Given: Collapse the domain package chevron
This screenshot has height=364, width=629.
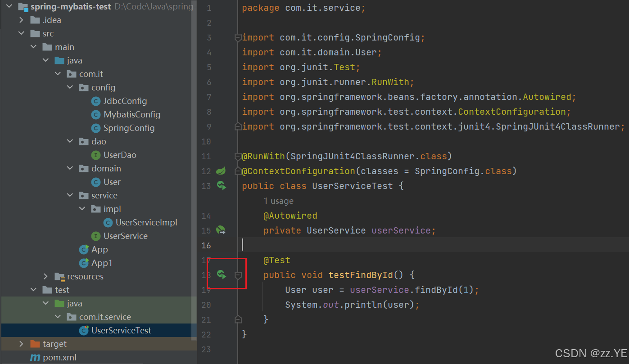Looking at the screenshot, I should pyautogui.click(x=70, y=169).
